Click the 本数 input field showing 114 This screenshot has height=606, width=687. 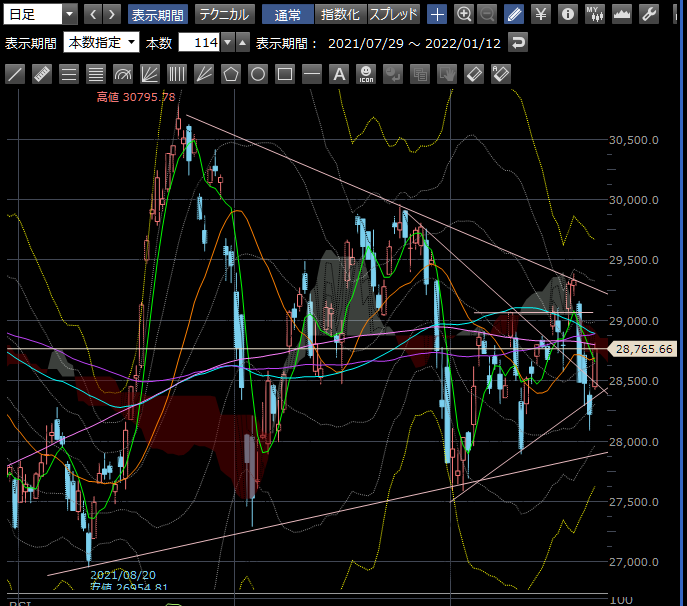pos(198,43)
